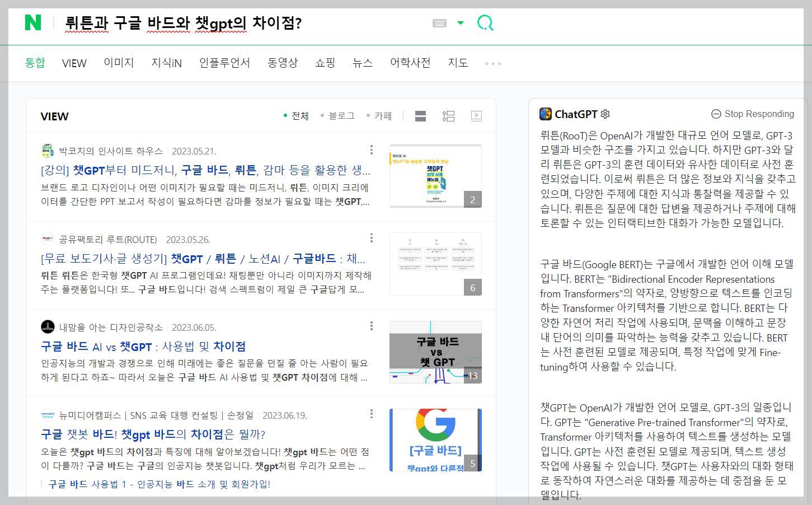
Task: Open 구글 바드 AI vs 챗GPT post
Action: (x=143, y=347)
